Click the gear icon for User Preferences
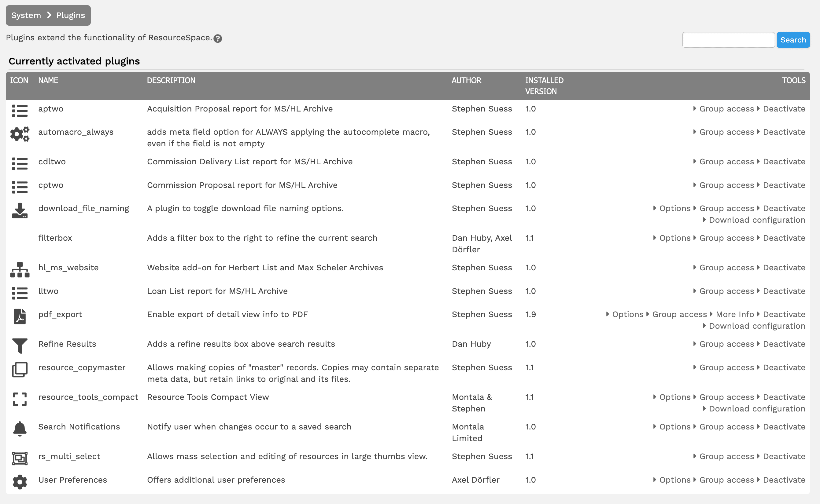The image size is (820, 504). (x=20, y=482)
